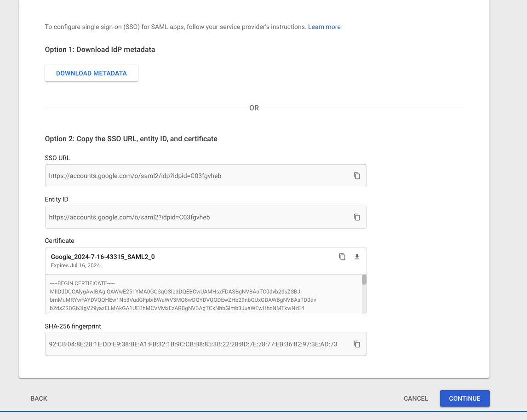Click the SHA-256 fingerprint value field
The image size is (527, 420).
point(193,344)
